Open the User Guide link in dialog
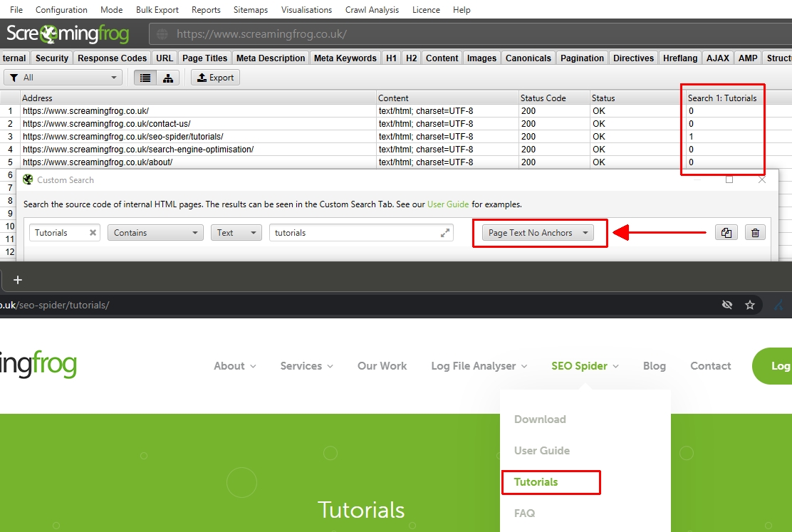 pos(448,204)
